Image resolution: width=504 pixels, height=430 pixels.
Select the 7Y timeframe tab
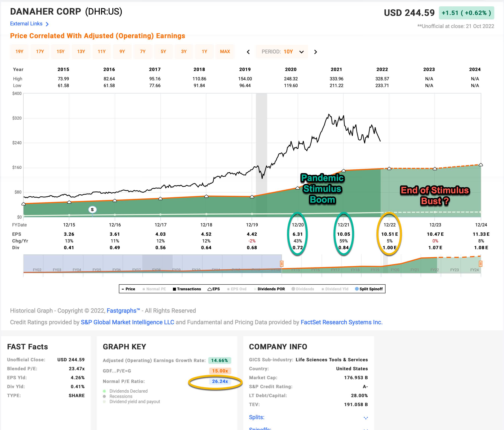click(143, 52)
